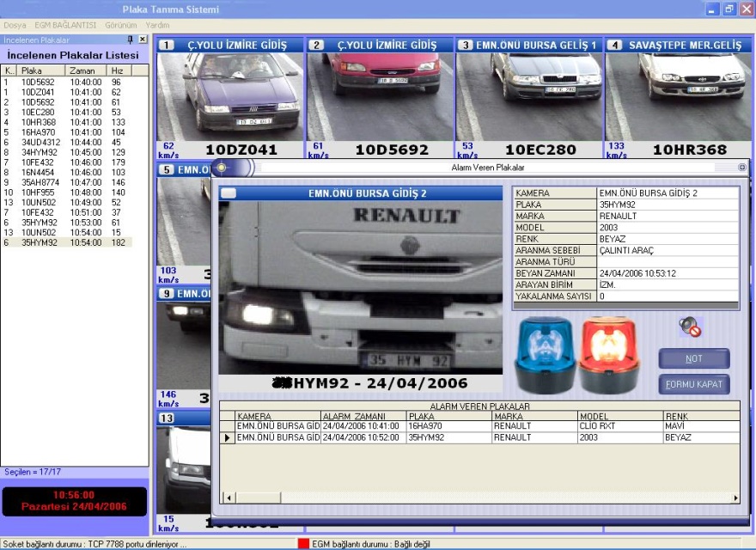Select list row 10UN502 at 10:49:00
Viewport: 756px width, 550px height.
click(66, 203)
